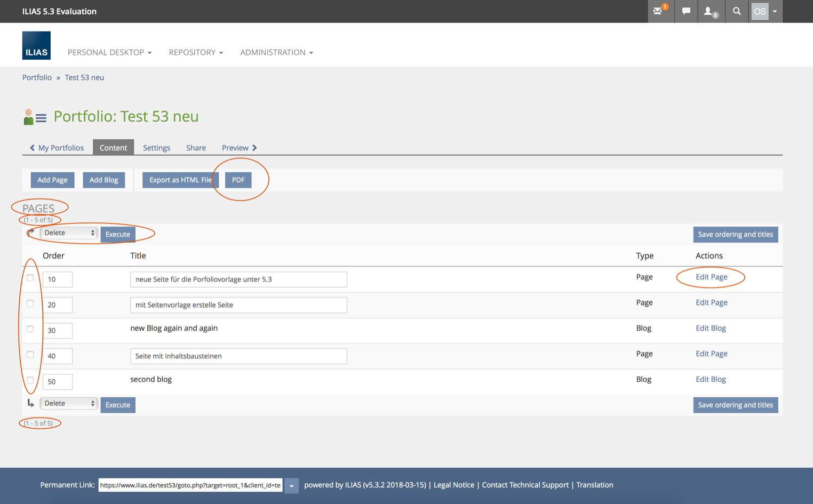Expand the Repository menu
Image resolution: width=813 pixels, height=504 pixels.
click(196, 52)
